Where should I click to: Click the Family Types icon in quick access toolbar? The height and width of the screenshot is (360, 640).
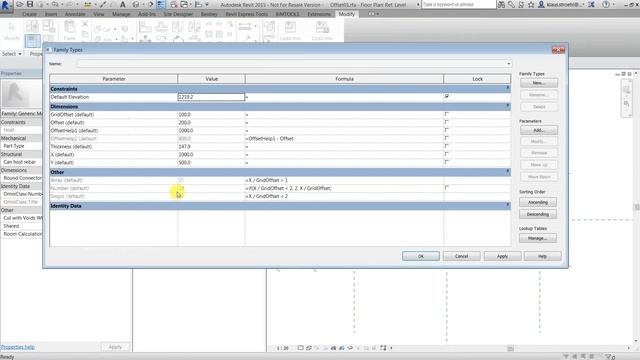coord(161,4)
